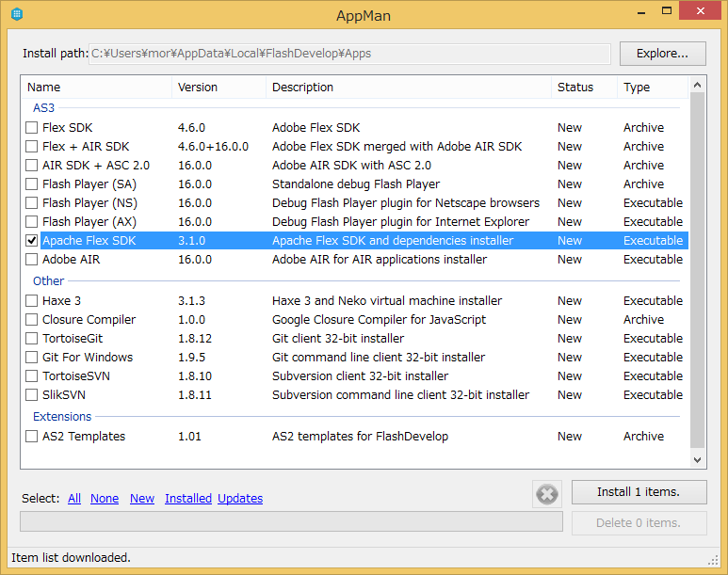Click the Installed selection link
This screenshot has width=728, height=575.
(x=188, y=499)
